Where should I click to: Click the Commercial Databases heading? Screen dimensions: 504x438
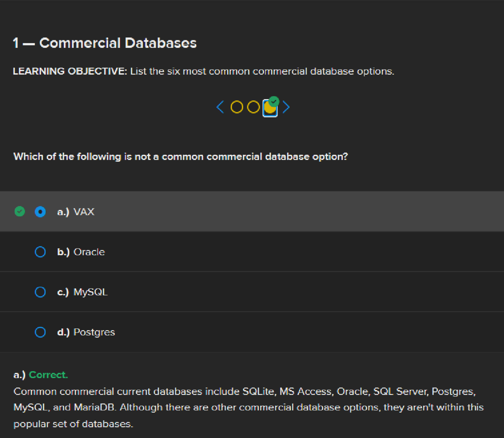(x=105, y=43)
